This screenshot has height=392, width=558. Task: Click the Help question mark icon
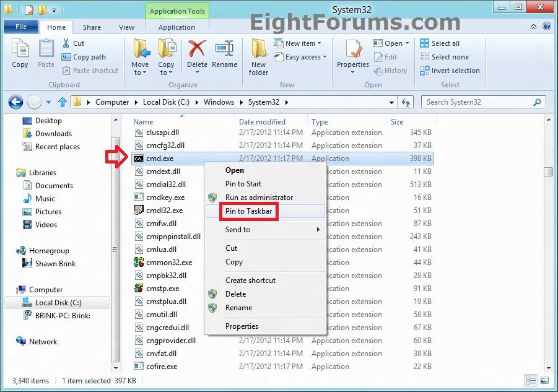(x=547, y=27)
